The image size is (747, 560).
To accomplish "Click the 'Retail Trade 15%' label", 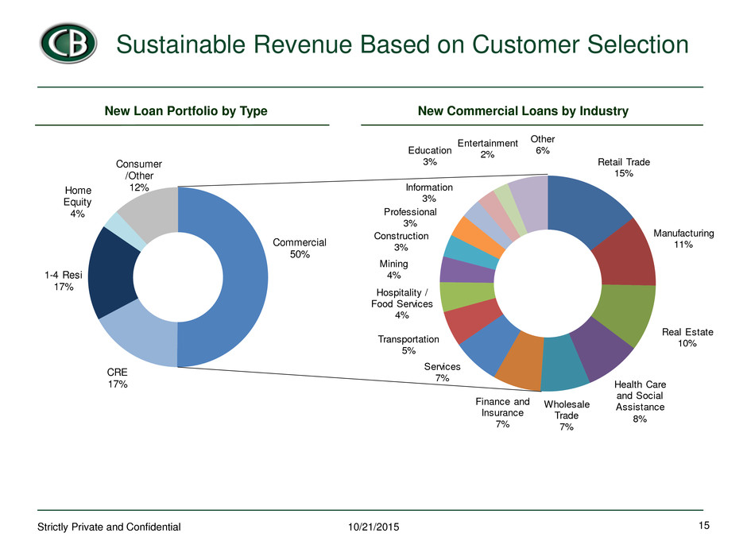I will click(624, 168).
